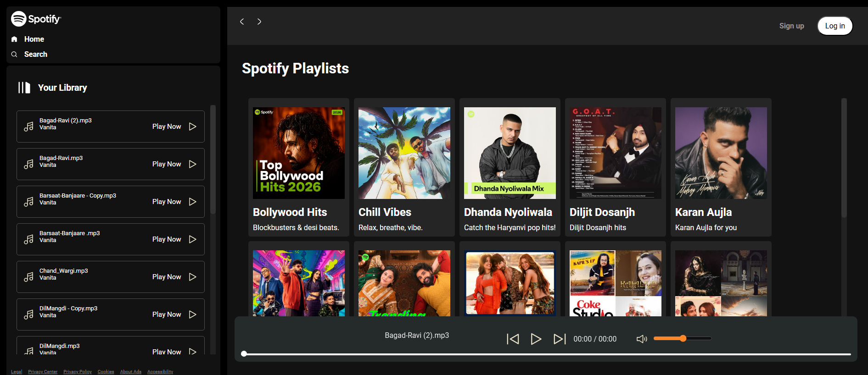Click the "Your Library" heading text

click(x=62, y=88)
